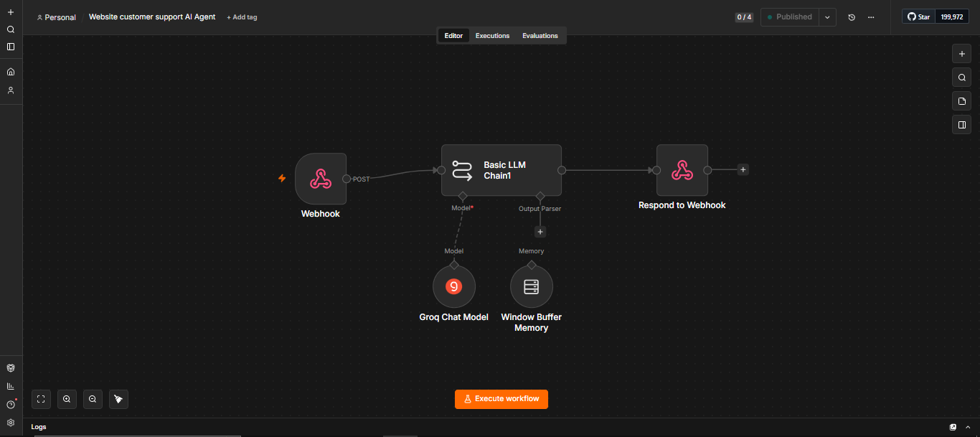Select the Groq Chat Model node
This screenshot has height=437, width=980.
454,287
